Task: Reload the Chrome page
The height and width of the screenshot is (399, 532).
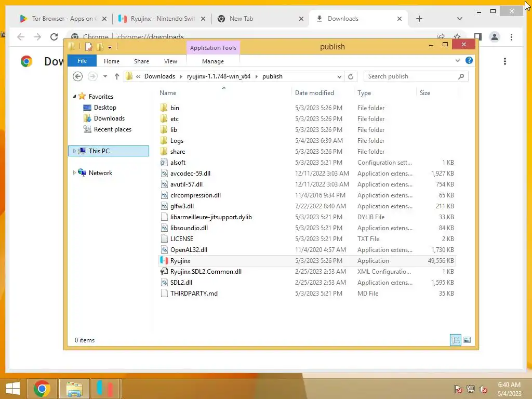Action: [x=54, y=37]
